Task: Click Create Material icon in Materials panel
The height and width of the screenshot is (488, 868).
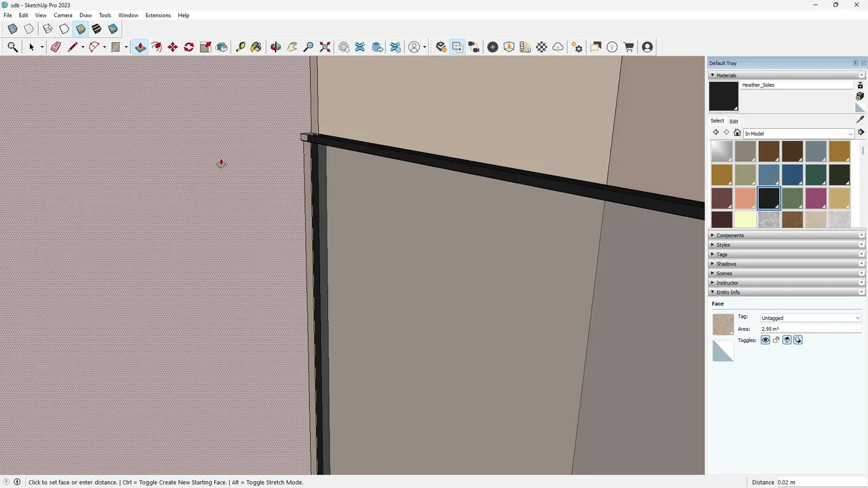Action: click(860, 96)
